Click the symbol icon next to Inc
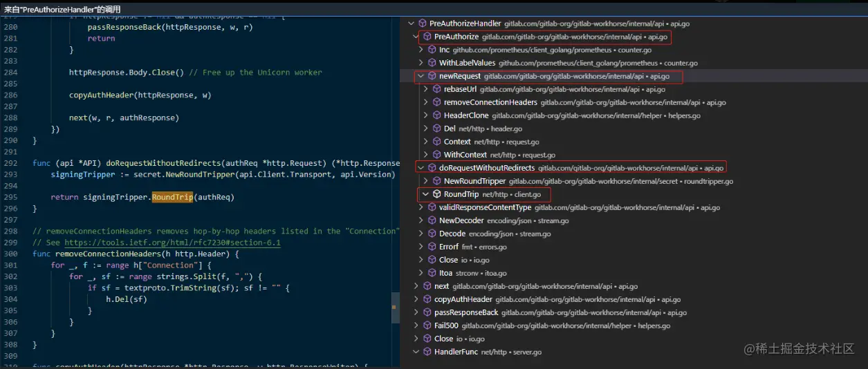This screenshot has width=868, height=369. coord(432,50)
